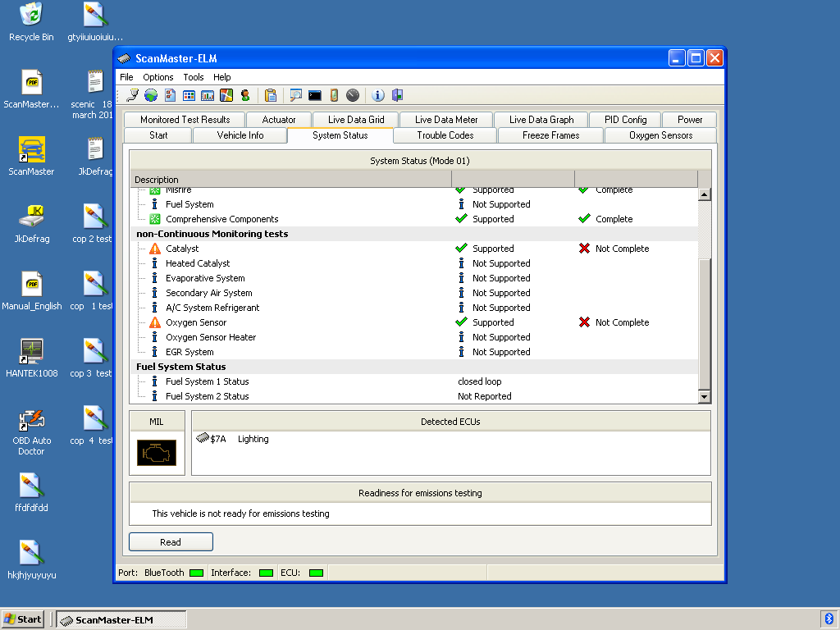This screenshot has height=630, width=840.
Task: Click the Description column header
Action: [x=291, y=180]
